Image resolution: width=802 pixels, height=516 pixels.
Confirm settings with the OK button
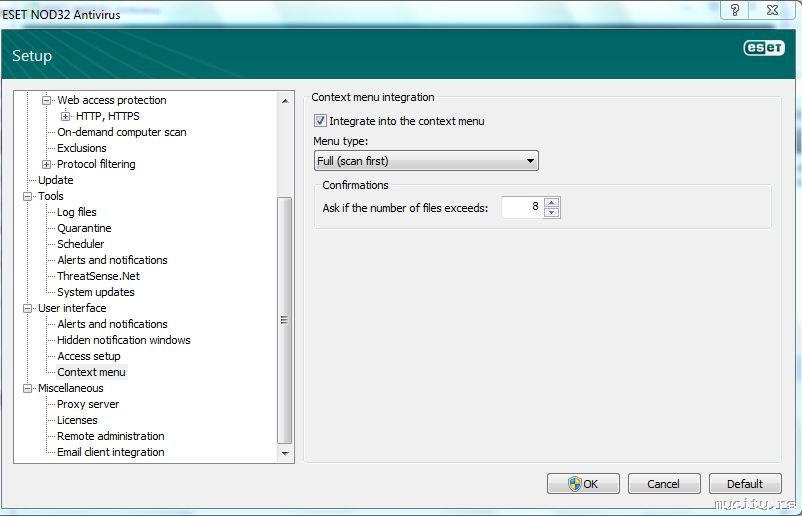(583, 484)
